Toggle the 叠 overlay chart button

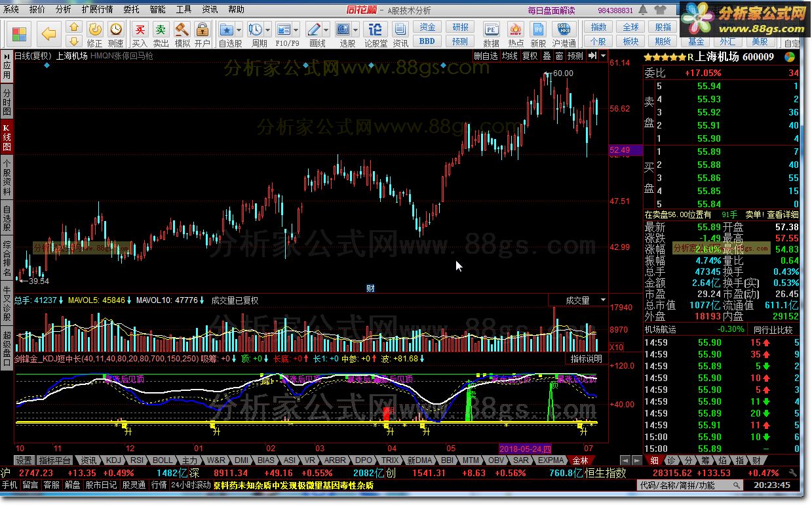point(547,56)
